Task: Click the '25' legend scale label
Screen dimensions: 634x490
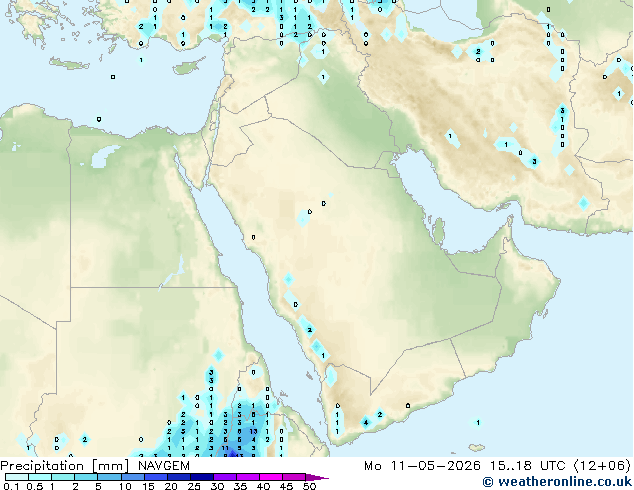Action: pos(194,486)
